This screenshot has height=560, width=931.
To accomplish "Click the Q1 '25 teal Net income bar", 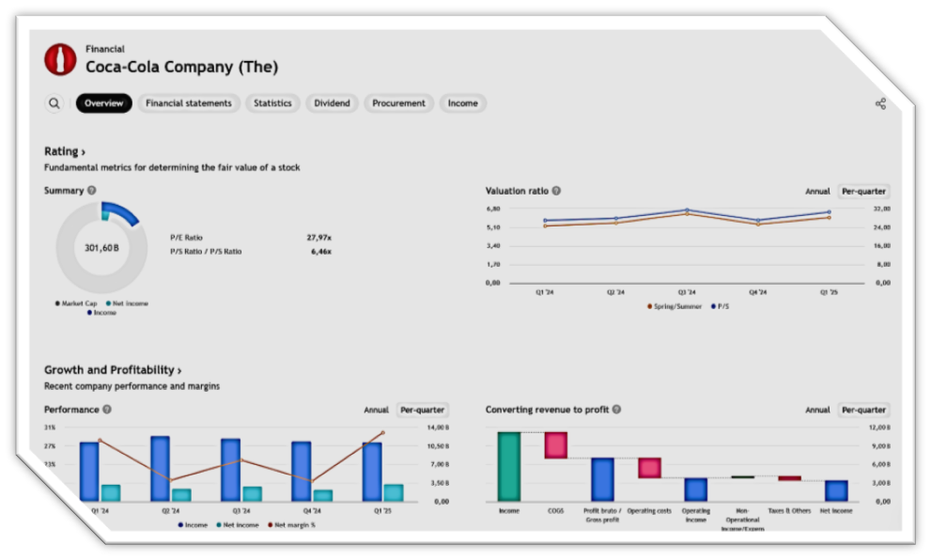I will [393, 493].
